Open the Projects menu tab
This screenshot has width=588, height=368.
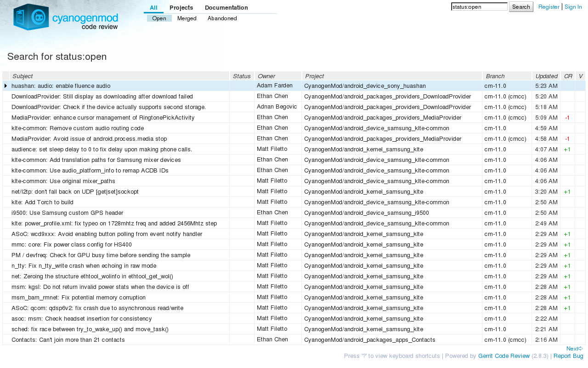[181, 8]
